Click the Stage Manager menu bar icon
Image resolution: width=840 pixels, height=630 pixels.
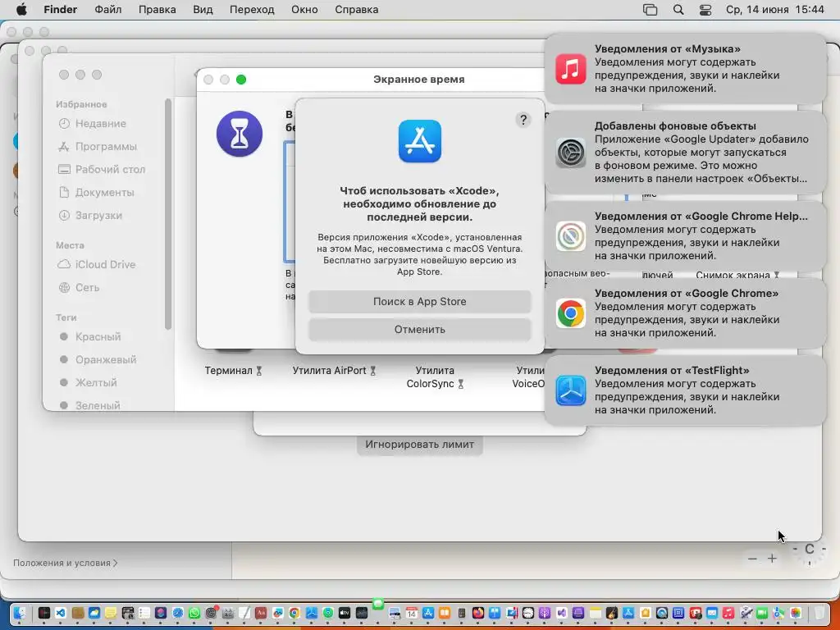(x=650, y=10)
